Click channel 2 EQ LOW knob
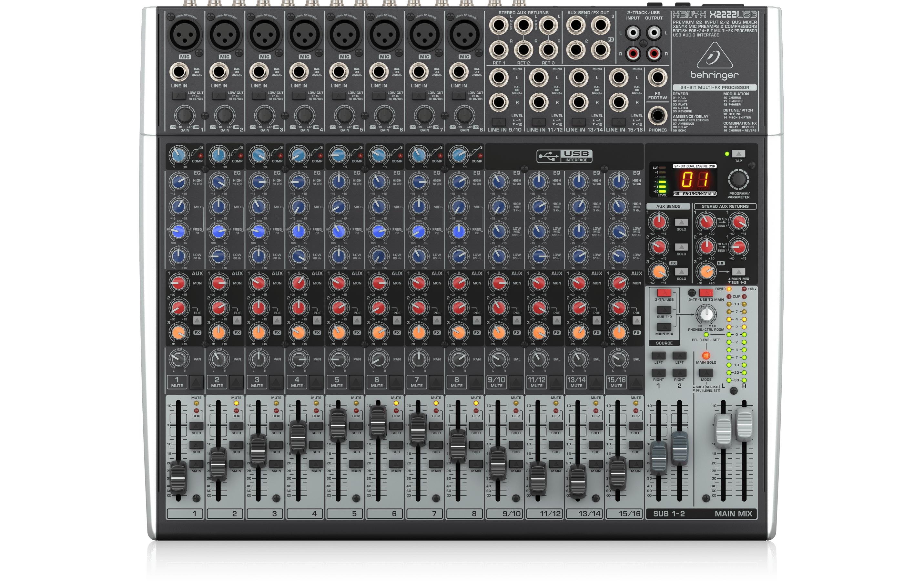Screen dimensions: 924x582 (219, 256)
